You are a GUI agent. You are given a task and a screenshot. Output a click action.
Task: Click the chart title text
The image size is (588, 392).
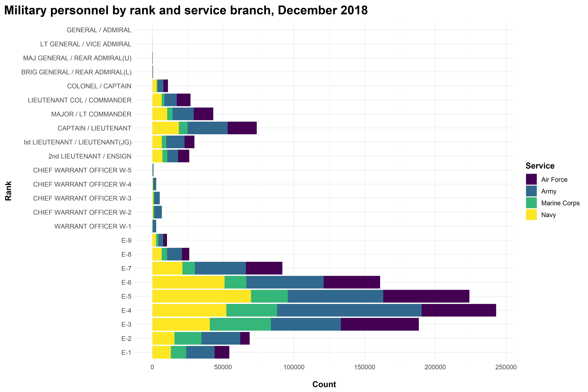point(186,11)
